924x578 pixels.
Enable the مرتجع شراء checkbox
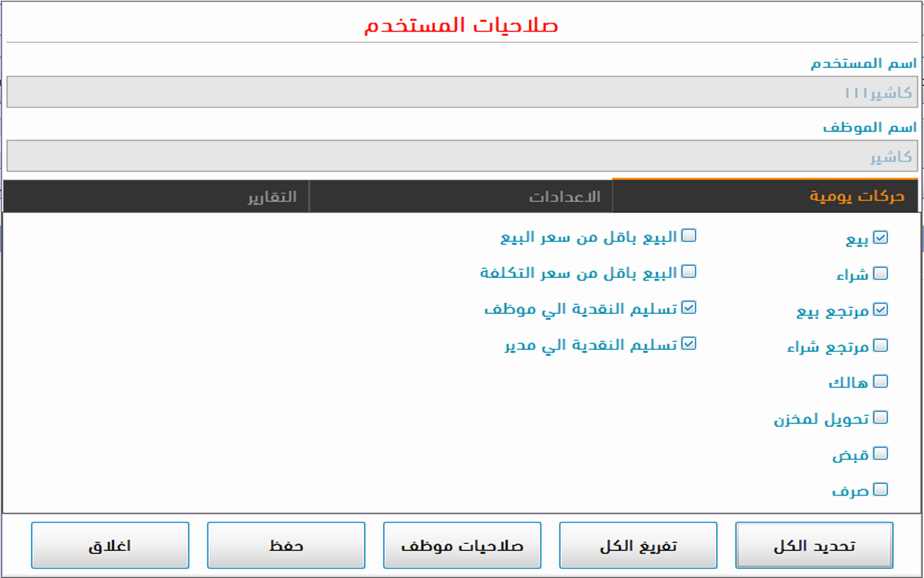(880, 346)
